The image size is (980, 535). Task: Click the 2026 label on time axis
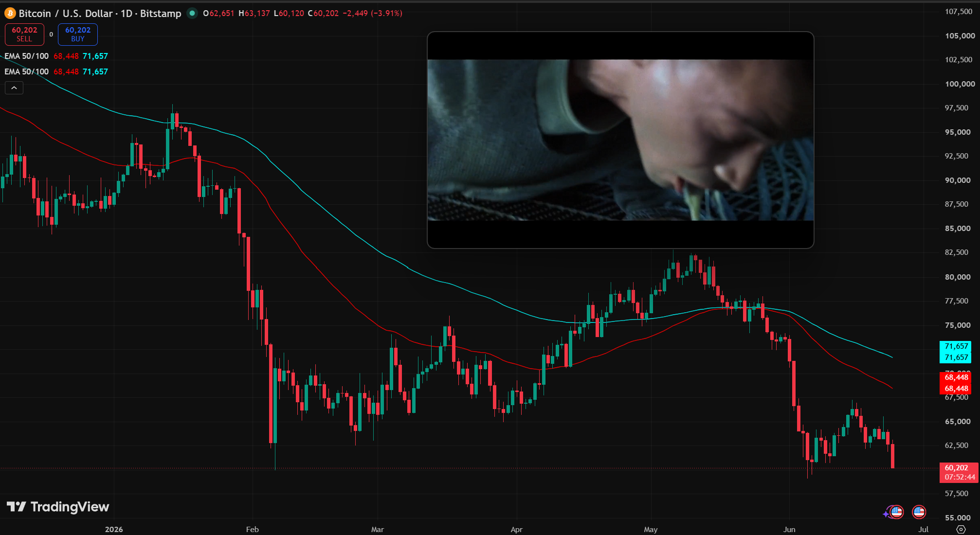[114, 530]
